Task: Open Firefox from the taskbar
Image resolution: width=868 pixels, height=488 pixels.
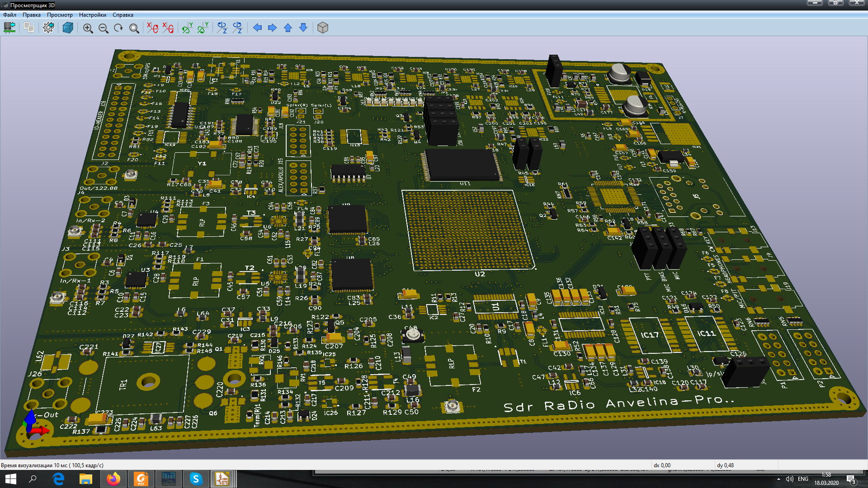Action: 113,479
